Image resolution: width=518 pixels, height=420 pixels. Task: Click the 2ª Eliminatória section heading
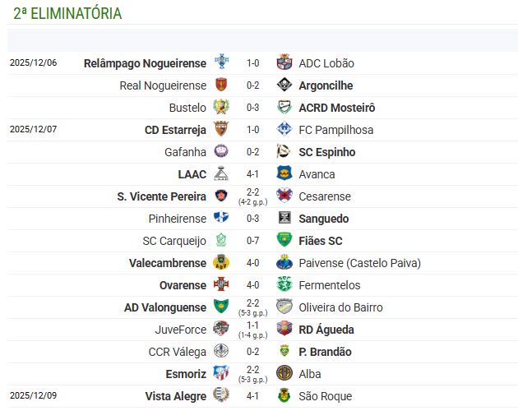pos(67,14)
